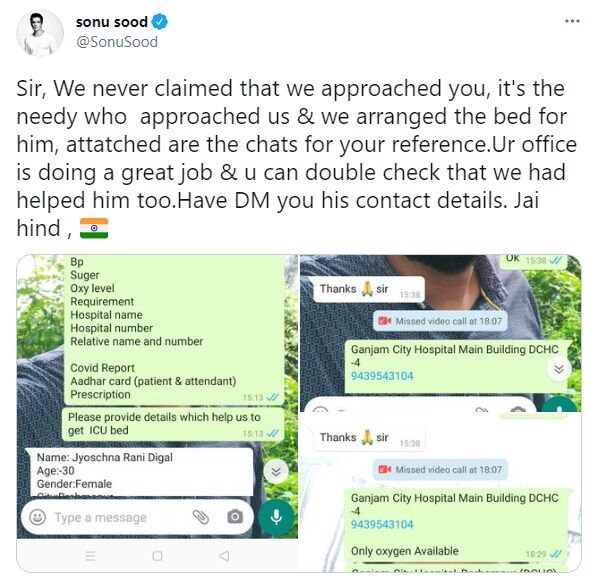Tap the emoji smiley icon in message bar

click(x=38, y=517)
